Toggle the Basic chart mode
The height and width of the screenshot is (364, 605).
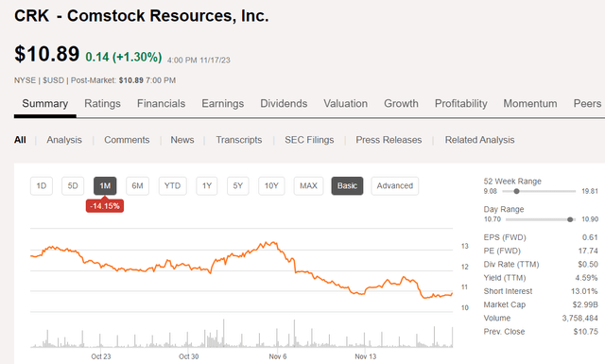point(347,185)
